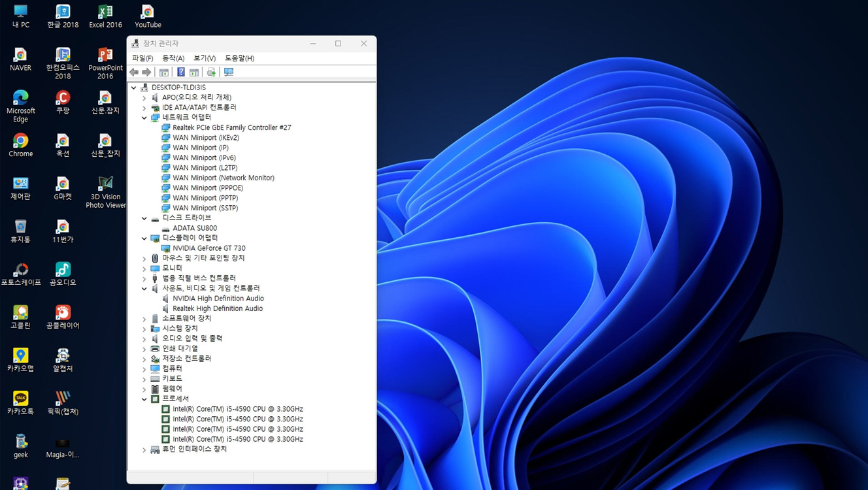The width and height of the screenshot is (868, 490).
Task: Open the 동작(A) menu
Action: (173, 57)
